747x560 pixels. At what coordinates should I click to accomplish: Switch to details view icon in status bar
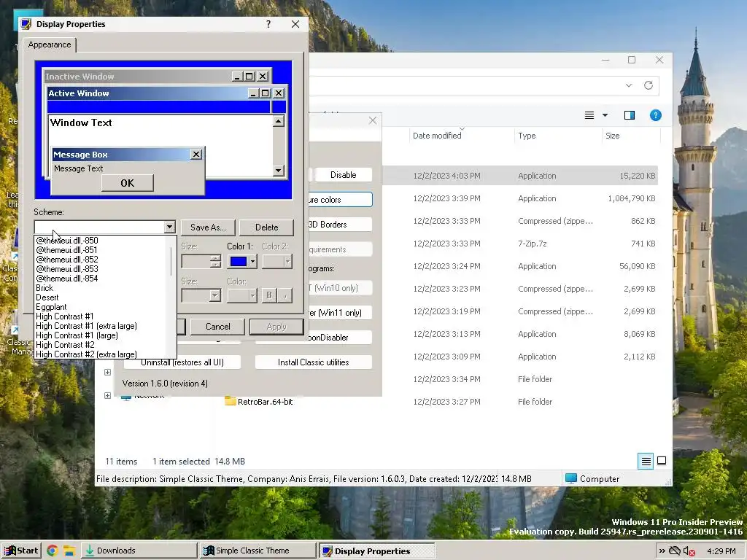tap(646, 461)
